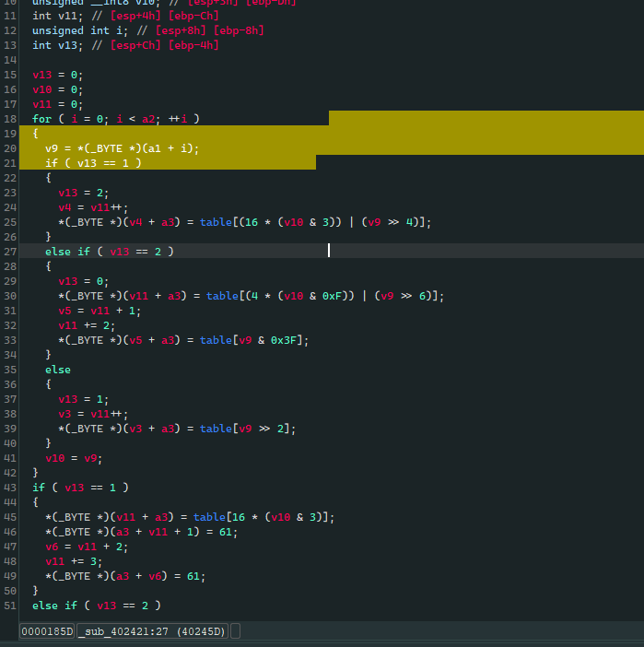Viewport: 644px width, 647px height.
Task: Select line 20 'v9 = *(_BYTE *)(a1 + i);'
Action: pos(123,148)
